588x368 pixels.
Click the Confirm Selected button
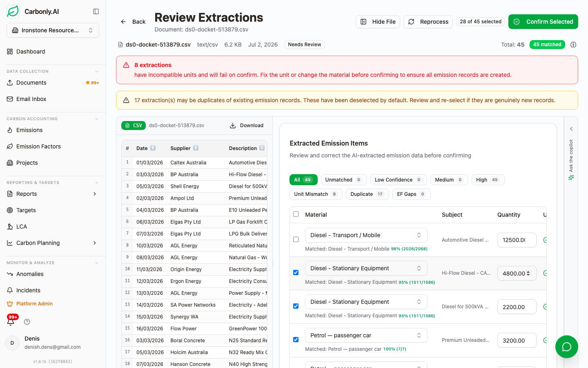tap(543, 22)
